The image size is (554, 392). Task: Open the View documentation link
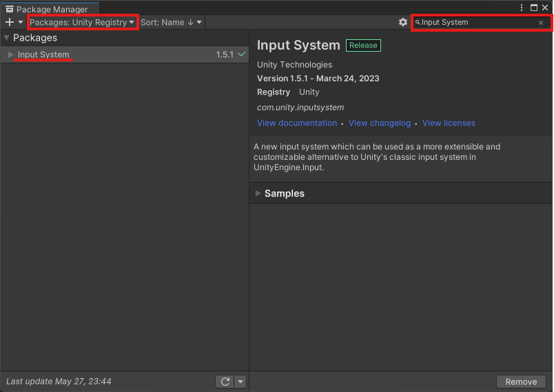297,123
